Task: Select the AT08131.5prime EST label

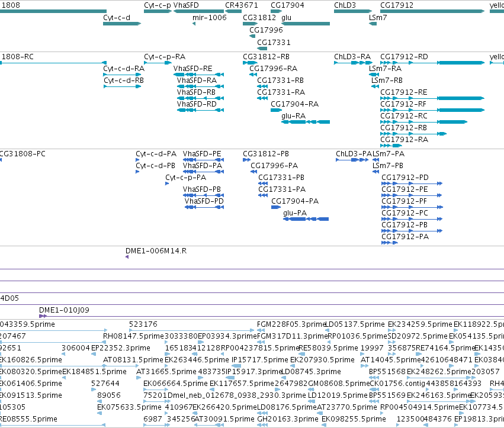Action: (133, 360)
